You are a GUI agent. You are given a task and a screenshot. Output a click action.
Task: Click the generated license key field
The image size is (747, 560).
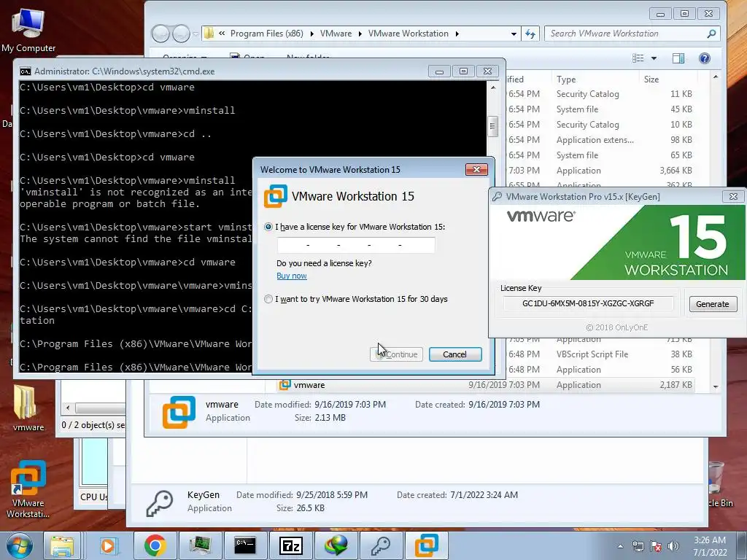589,303
